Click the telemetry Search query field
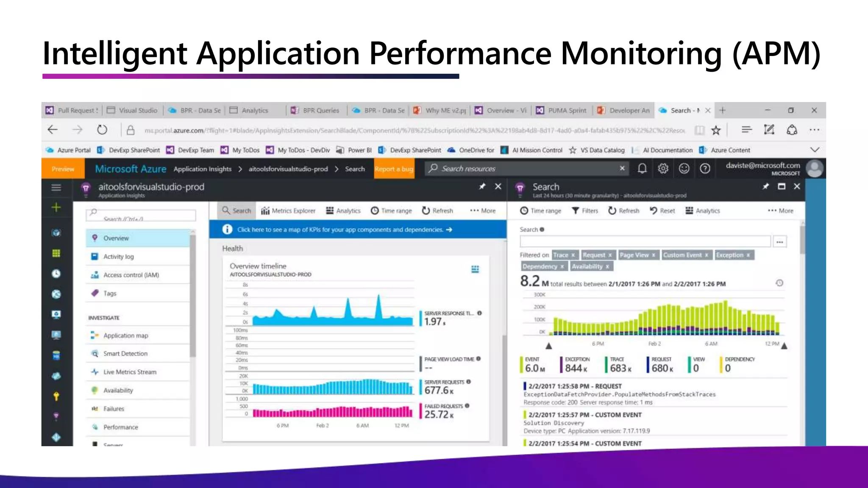 coord(645,241)
